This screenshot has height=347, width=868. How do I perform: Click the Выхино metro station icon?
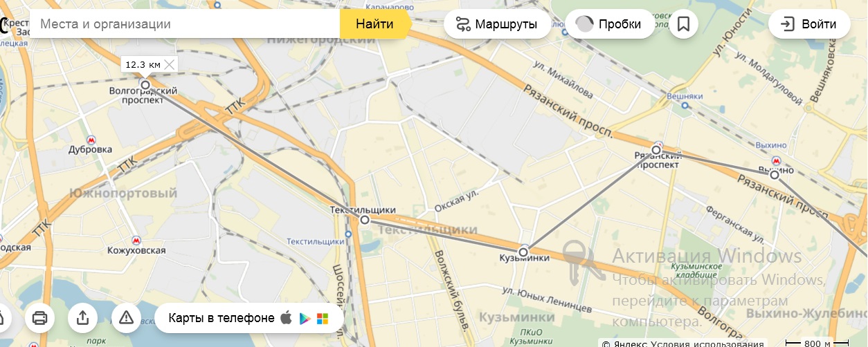(777, 160)
